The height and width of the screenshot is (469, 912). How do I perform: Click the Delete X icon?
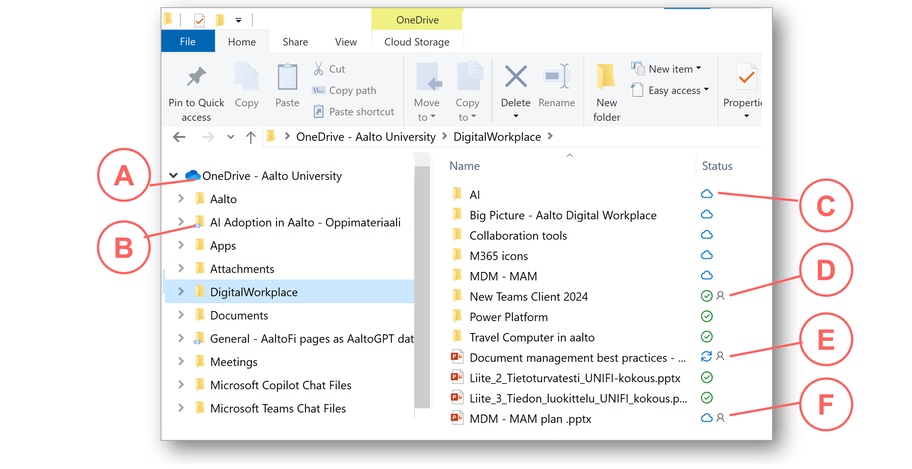(x=516, y=76)
